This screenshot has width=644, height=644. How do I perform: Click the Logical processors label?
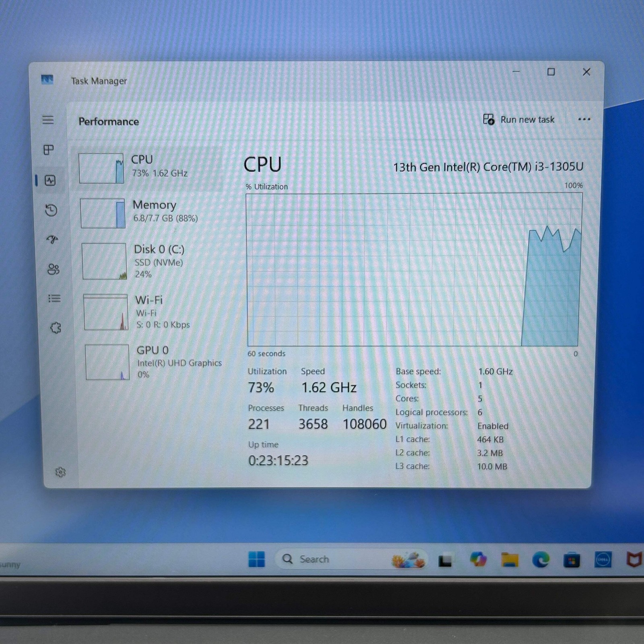pyautogui.click(x=431, y=412)
